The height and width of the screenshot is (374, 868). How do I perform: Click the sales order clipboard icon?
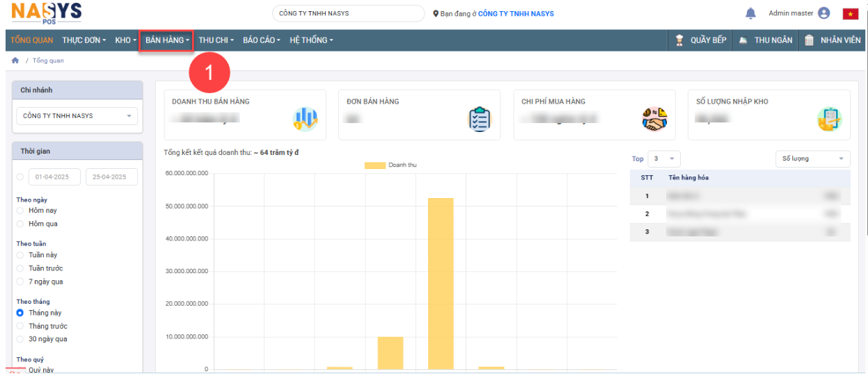(479, 120)
